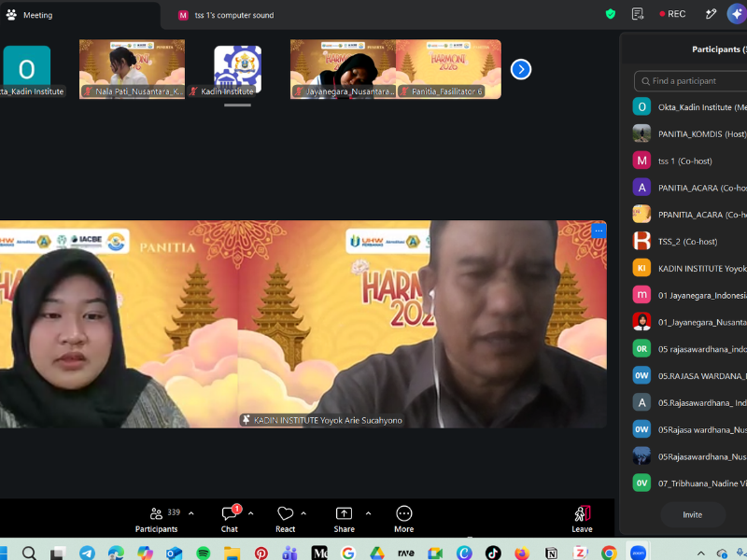Open Google app from taskbar
747x560 pixels.
click(348, 553)
